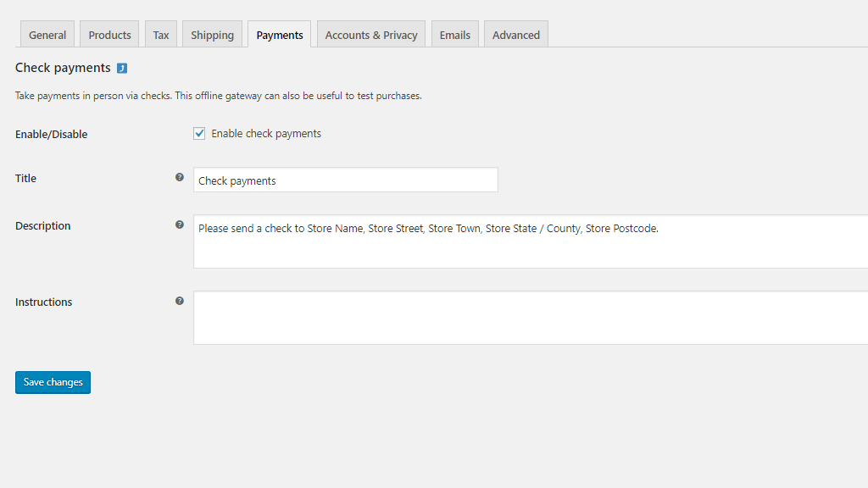Switch to the General tab
This screenshot has height=488, width=868.
pyautogui.click(x=47, y=35)
